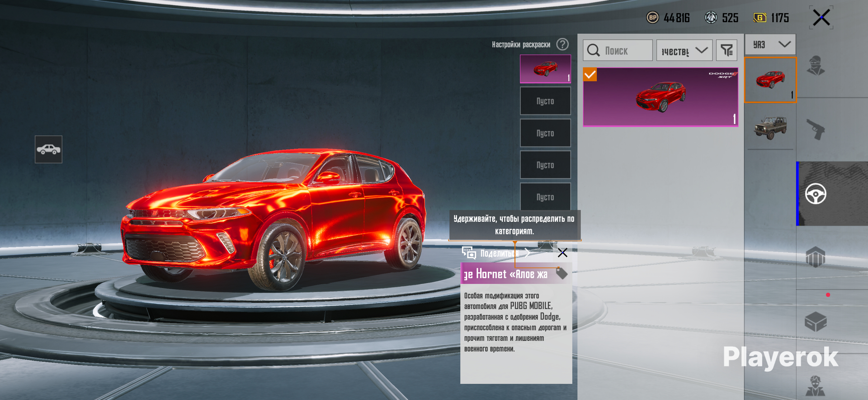This screenshot has width=868, height=400.
Task: Click the 1175 gold balance
Action: tap(780, 18)
